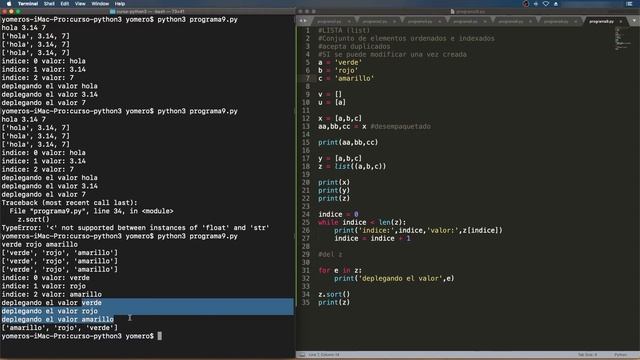Click the comment '#LISTA (list)' on line 1
Image resolution: width=640 pixels, height=360 pixels.
(344, 31)
